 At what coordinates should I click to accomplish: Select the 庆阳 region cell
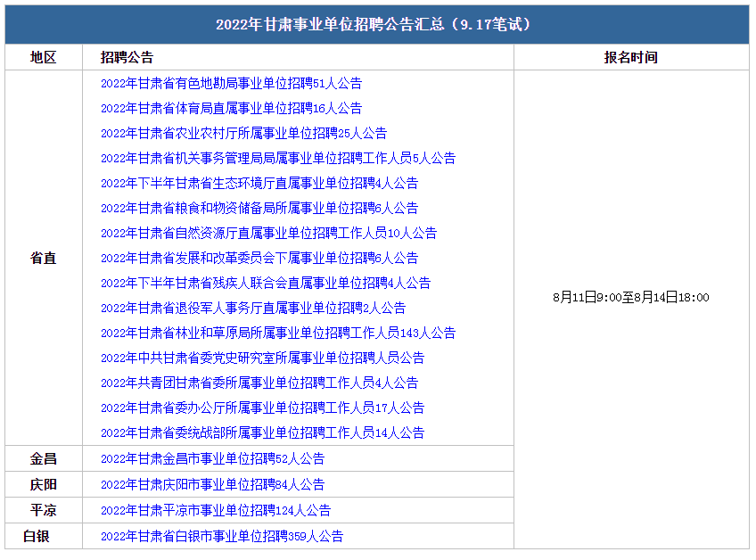click(x=44, y=485)
